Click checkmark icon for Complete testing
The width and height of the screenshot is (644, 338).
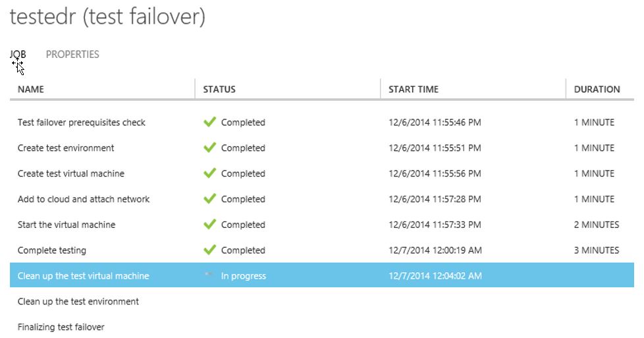click(209, 250)
